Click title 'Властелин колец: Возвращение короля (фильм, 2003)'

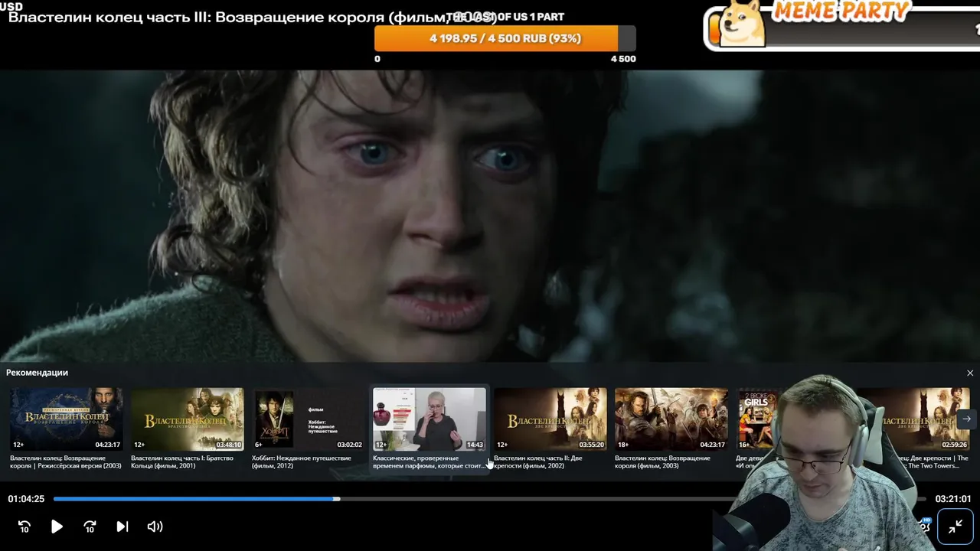[662, 461]
